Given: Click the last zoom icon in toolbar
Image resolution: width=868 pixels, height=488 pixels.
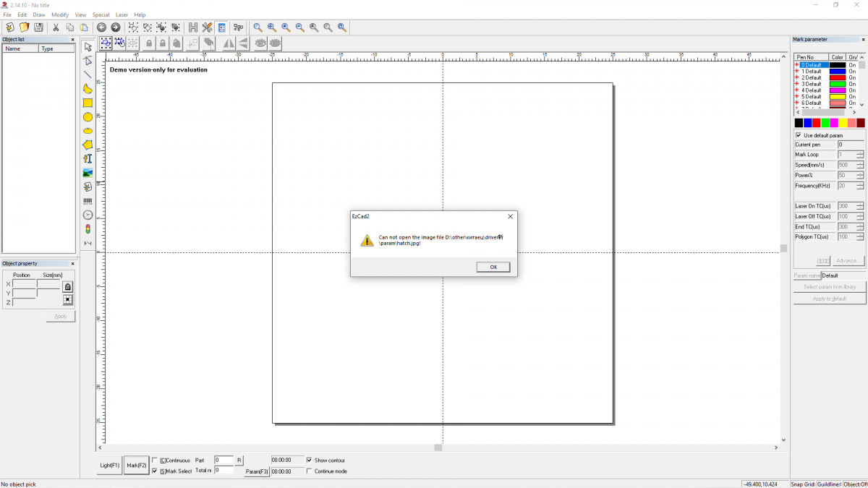Looking at the screenshot, I should pyautogui.click(x=342, y=27).
